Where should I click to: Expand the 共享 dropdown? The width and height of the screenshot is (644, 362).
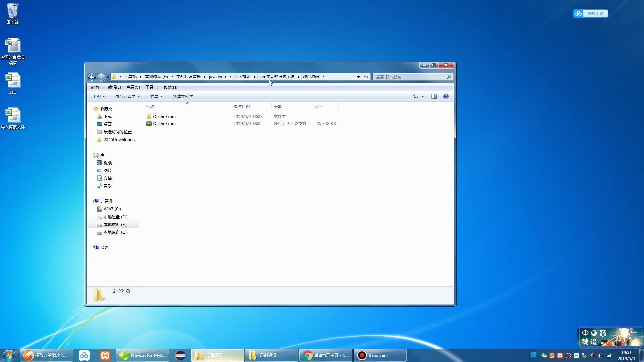[156, 97]
